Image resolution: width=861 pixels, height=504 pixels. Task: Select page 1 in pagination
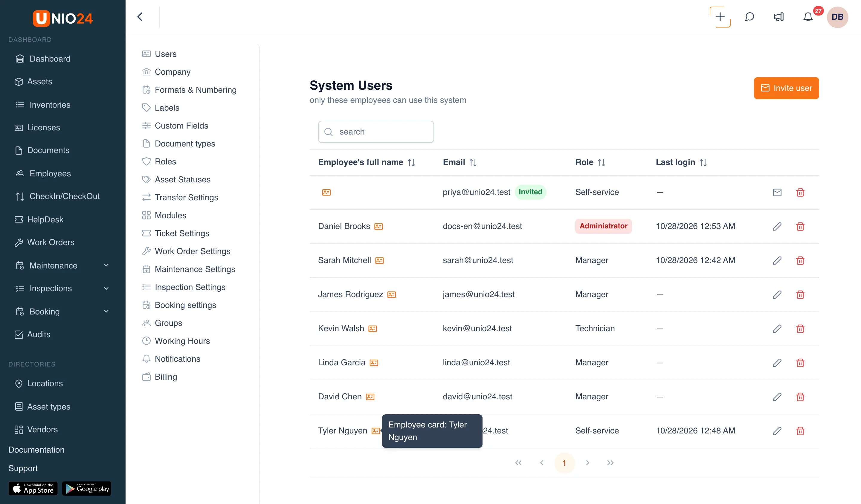[x=564, y=463]
